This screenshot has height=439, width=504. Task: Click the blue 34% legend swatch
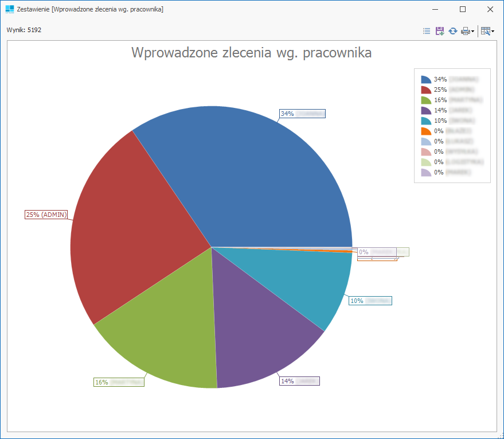(x=426, y=80)
